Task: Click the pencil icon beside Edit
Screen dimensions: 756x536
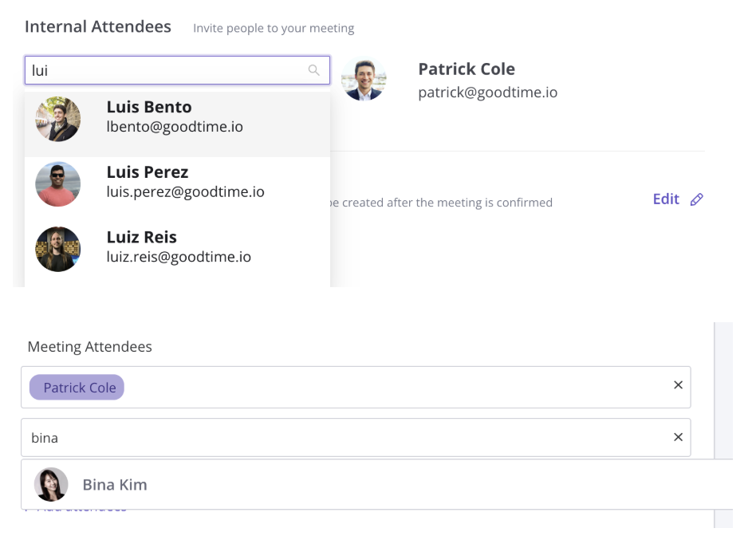Action: coord(697,199)
